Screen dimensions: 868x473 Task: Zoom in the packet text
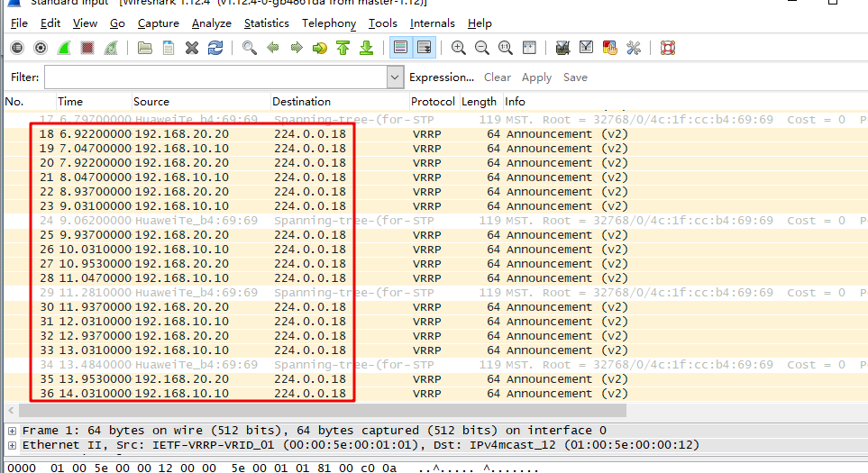coord(458,48)
